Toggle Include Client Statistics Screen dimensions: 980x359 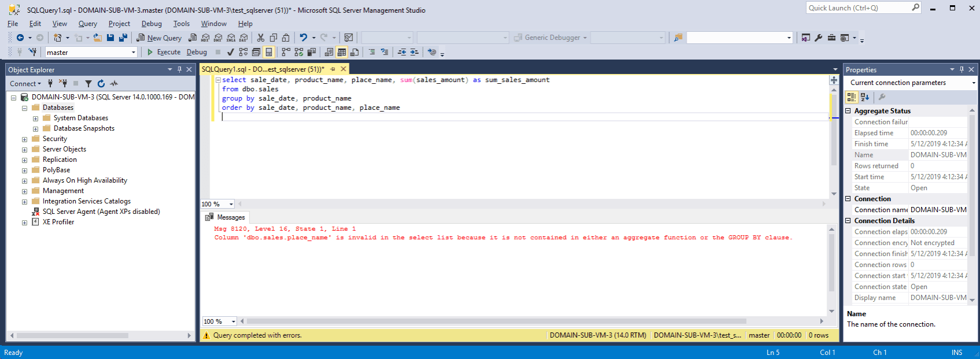(311, 52)
